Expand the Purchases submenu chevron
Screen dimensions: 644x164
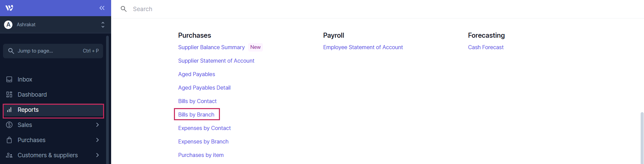pos(97,140)
